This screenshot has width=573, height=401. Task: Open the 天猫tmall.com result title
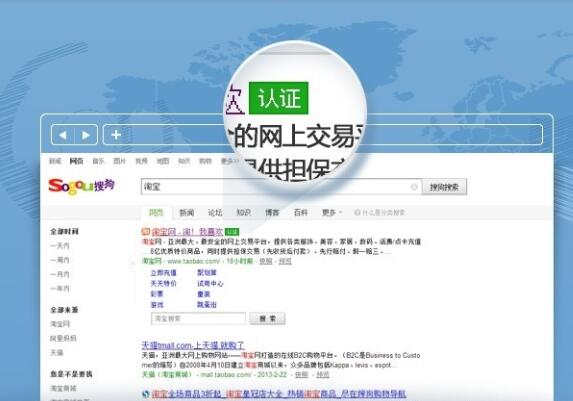193,345
